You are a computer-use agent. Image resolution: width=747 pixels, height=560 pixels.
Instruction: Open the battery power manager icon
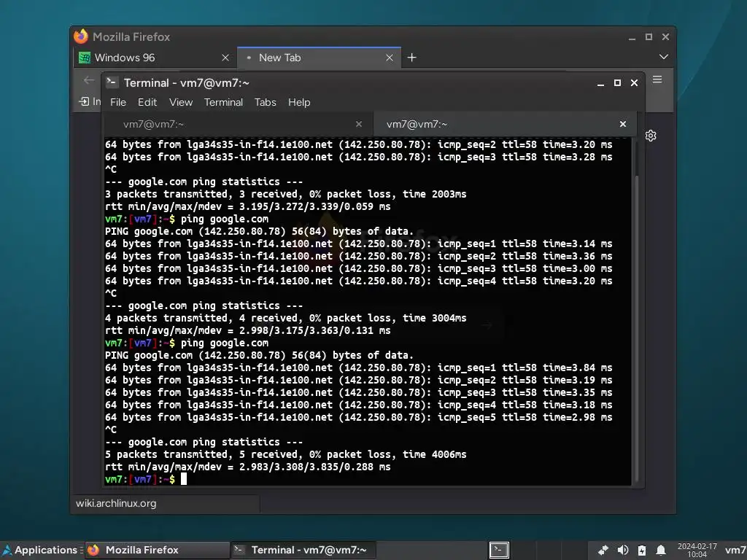[x=642, y=551]
